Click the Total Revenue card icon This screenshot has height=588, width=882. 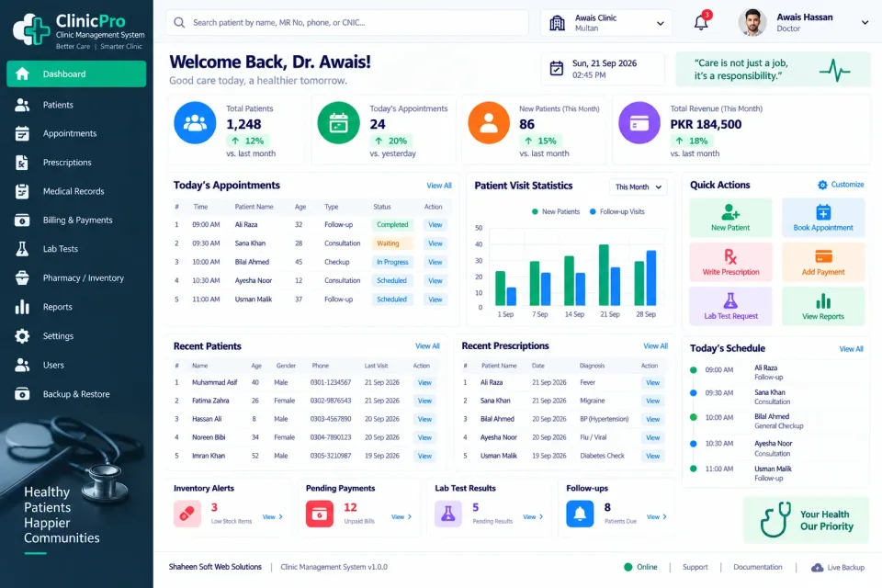pos(639,123)
